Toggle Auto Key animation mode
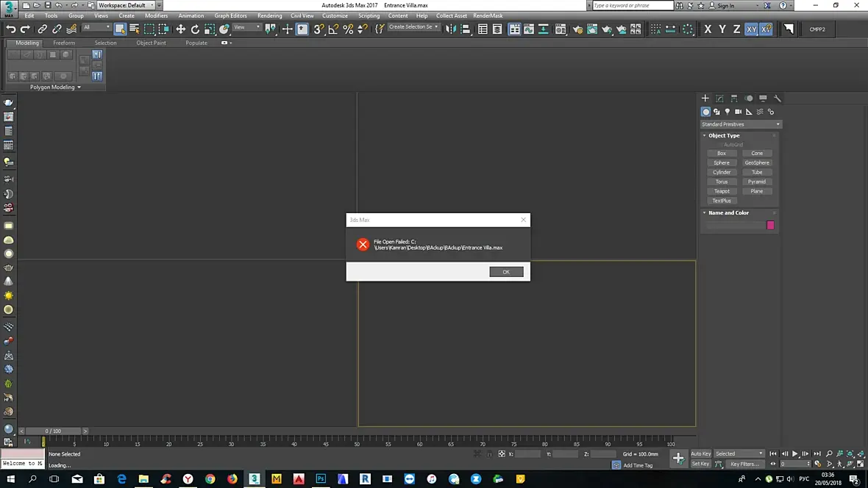Screen dimensions: 868x488 [x=700, y=453]
